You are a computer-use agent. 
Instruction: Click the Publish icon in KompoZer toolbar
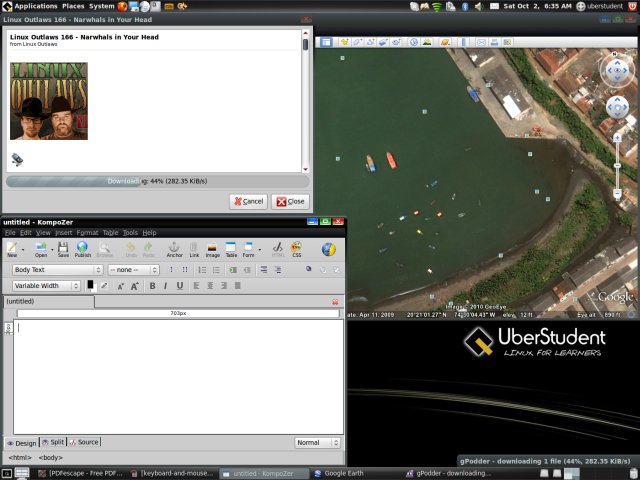coord(83,248)
